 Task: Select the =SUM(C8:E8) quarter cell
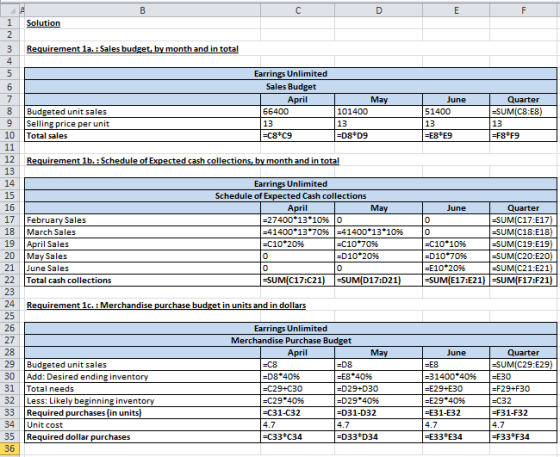pos(524,112)
